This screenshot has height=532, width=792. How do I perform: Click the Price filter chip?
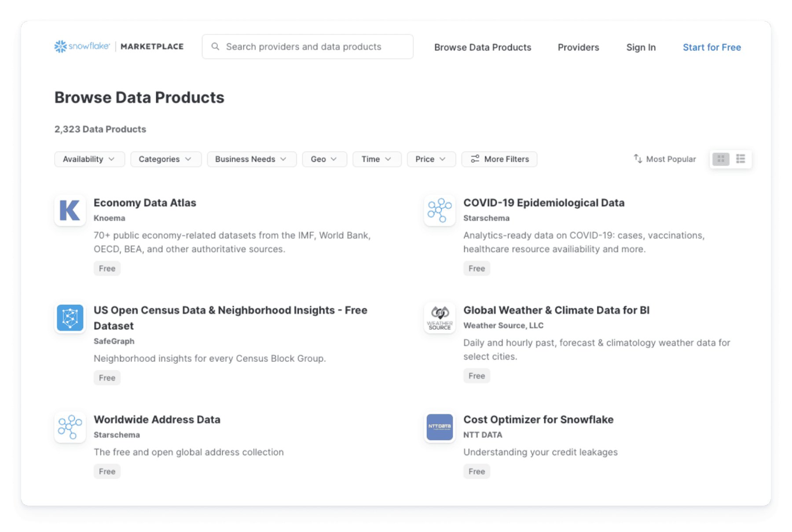pyautogui.click(x=431, y=159)
